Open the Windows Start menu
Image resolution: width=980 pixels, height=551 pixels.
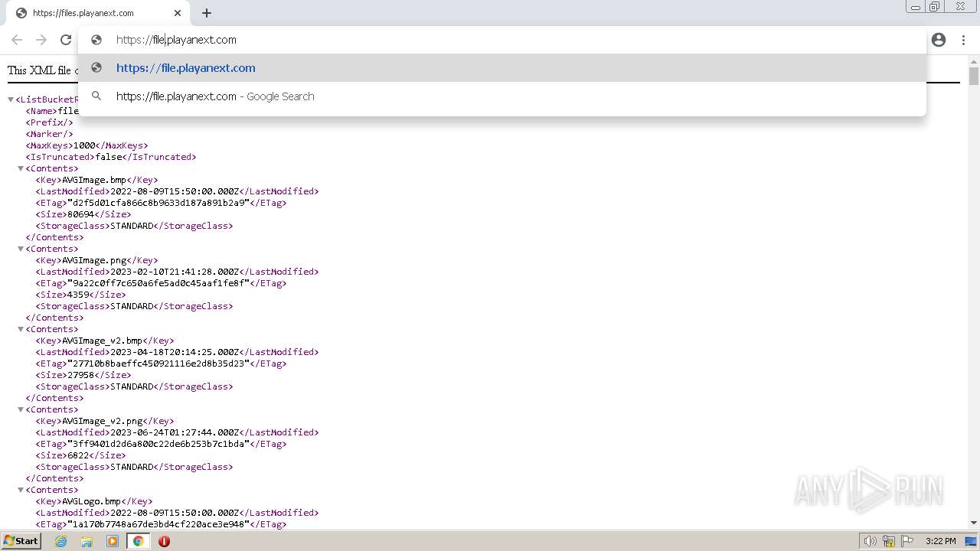[21, 541]
